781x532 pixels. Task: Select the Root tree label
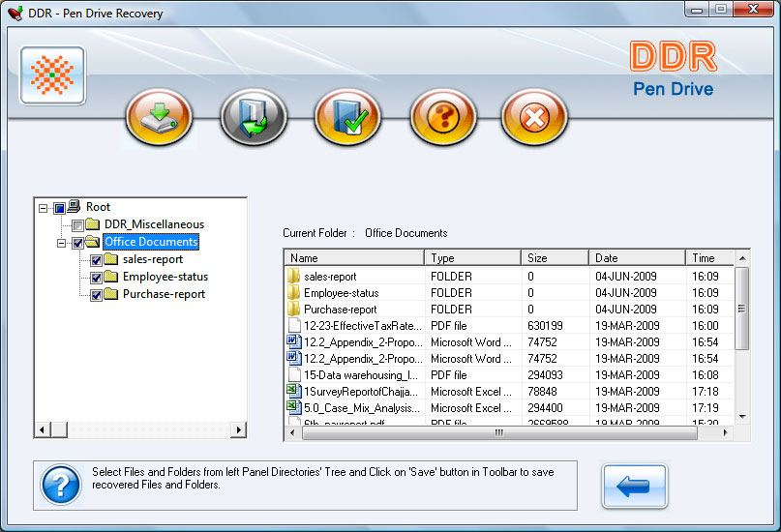98,207
